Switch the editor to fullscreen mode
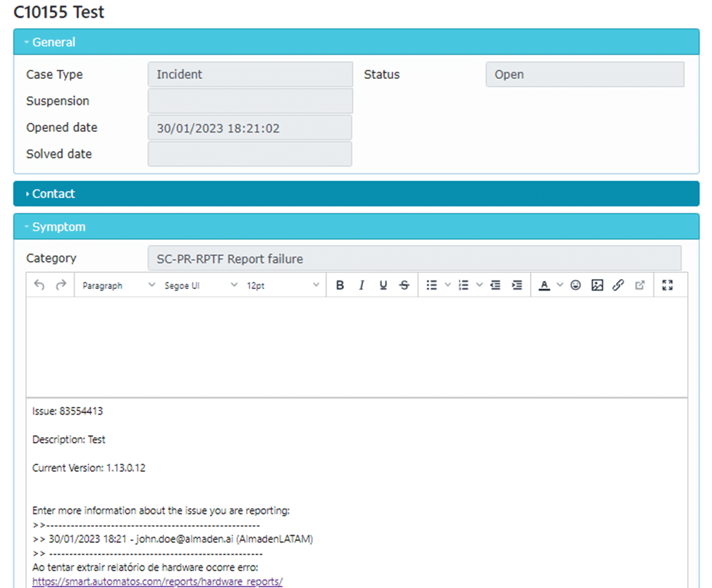 coord(668,286)
